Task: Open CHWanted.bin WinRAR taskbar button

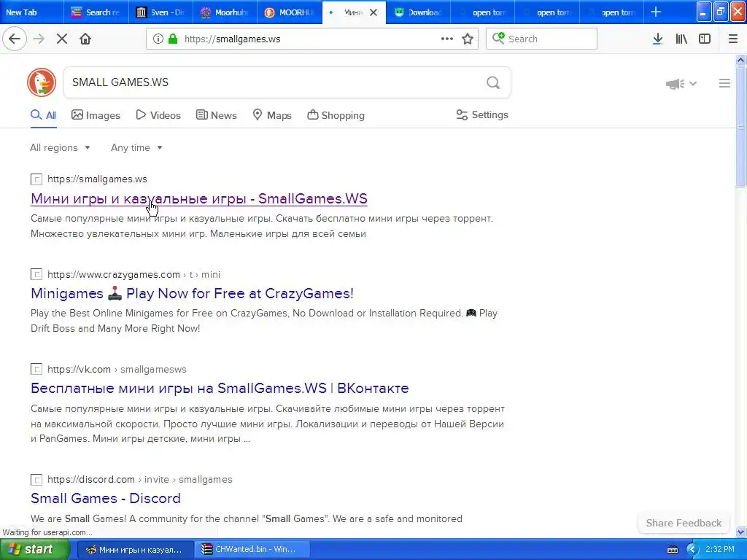Action: pyautogui.click(x=252, y=550)
